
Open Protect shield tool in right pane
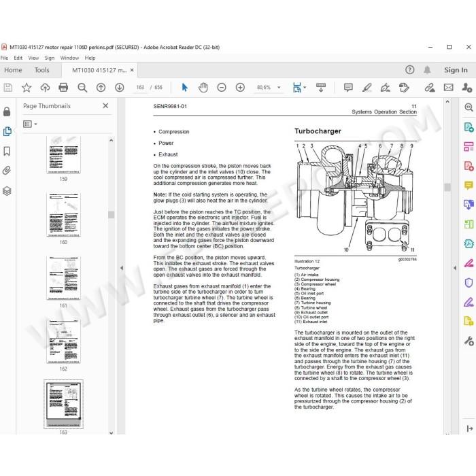pos(469,283)
